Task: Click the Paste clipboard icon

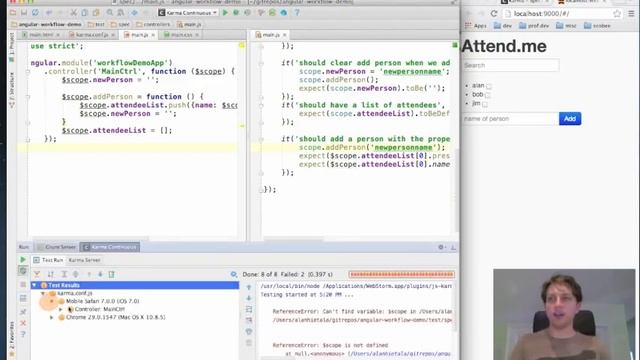Action: point(96,13)
